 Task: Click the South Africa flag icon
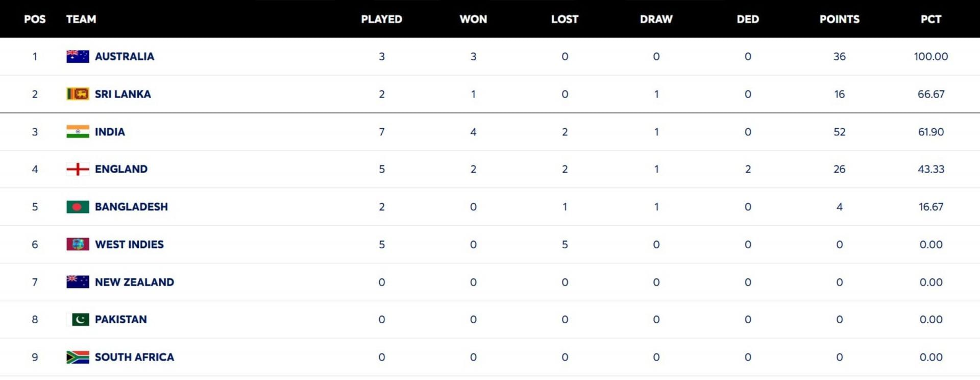(x=78, y=357)
